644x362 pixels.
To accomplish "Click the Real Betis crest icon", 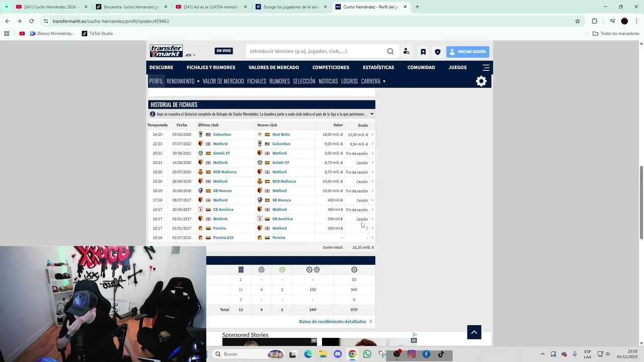I will (260, 134).
